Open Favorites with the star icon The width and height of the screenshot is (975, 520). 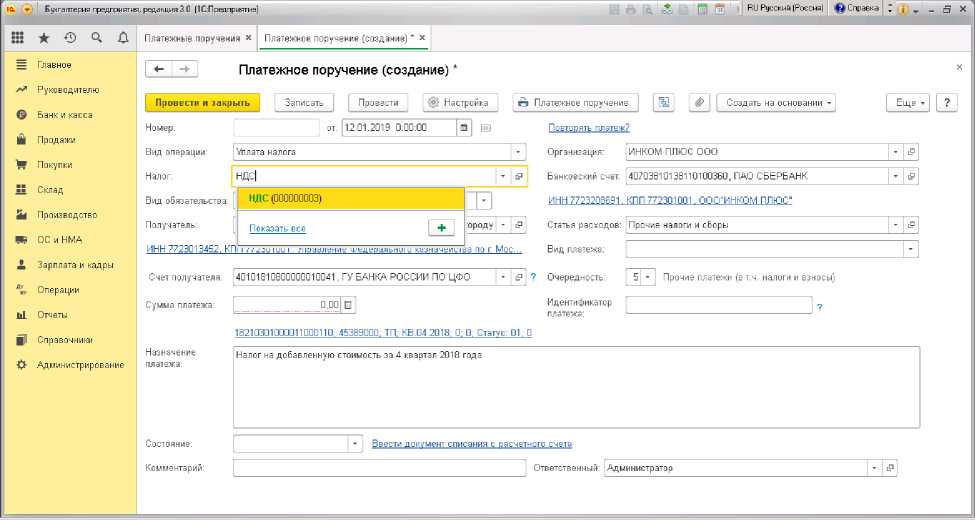tap(44, 38)
